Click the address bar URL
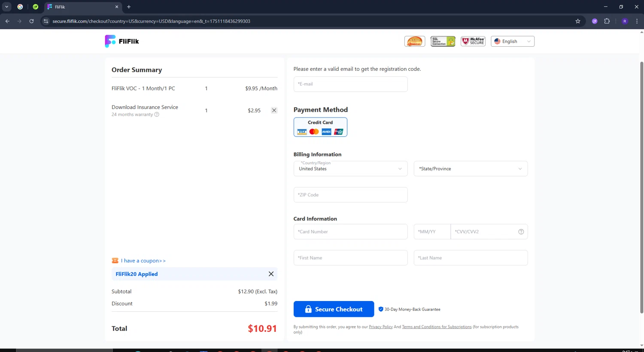This screenshot has height=352, width=644. point(151,21)
